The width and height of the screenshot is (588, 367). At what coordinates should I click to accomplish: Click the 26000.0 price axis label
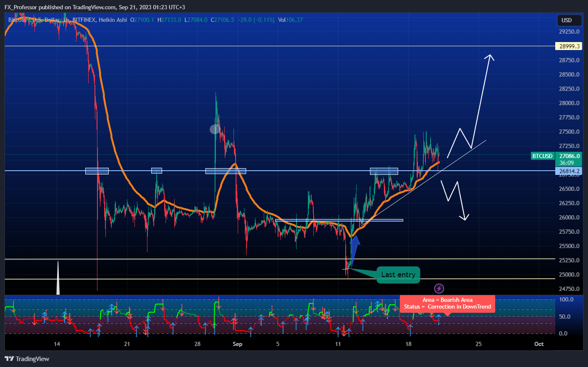569,217
